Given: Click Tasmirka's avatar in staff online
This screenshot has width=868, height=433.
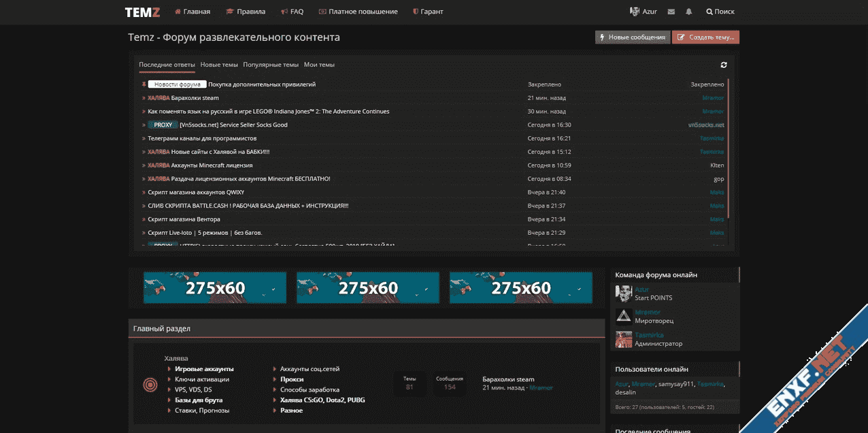Looking at the screenshot, I should click(x=623, y=339).
